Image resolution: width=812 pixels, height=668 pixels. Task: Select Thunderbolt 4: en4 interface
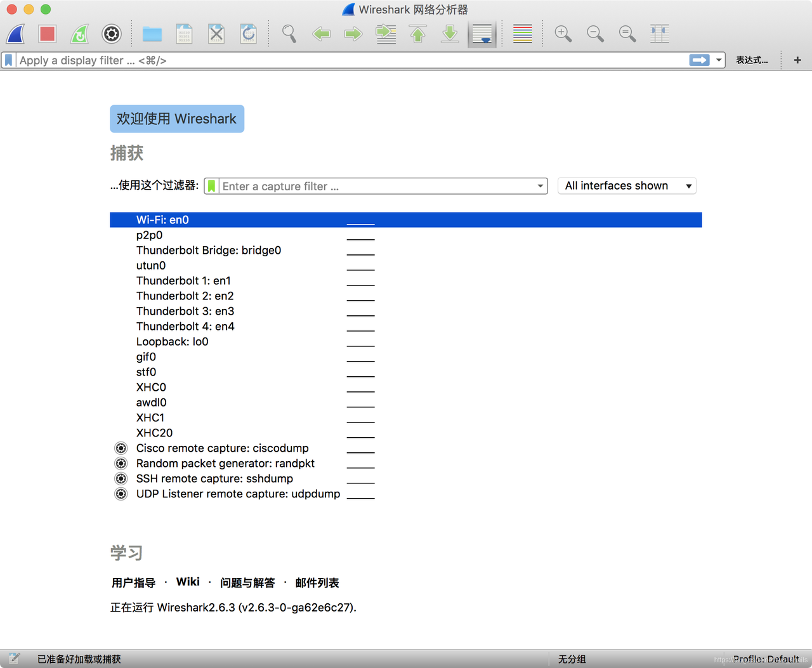click(405, 326)
